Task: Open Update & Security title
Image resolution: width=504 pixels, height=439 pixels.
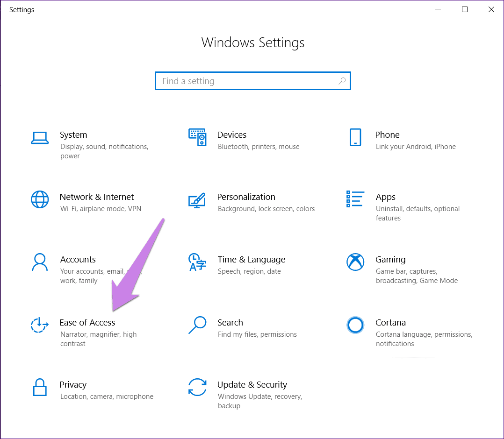Action: click(x=252, y=385)
